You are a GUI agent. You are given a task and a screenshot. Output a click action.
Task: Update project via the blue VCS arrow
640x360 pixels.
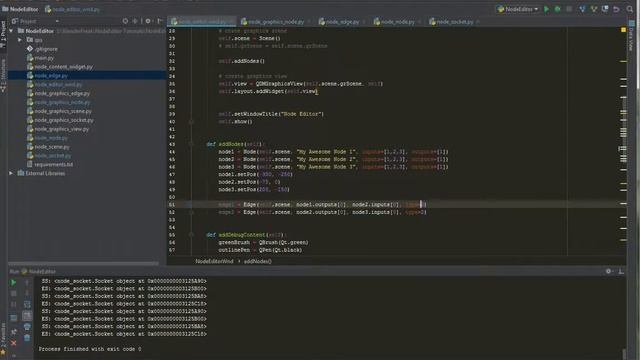tap(582, 9)
